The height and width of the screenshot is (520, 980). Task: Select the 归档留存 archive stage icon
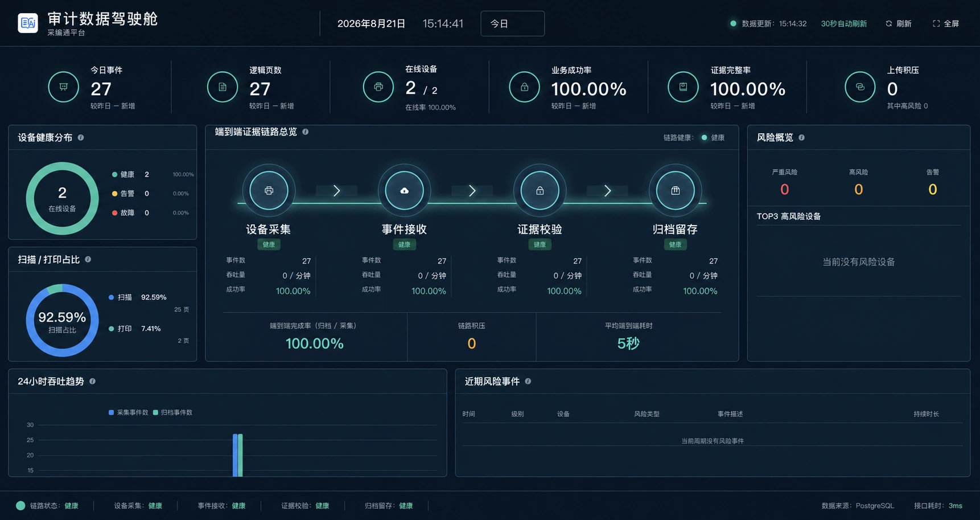pyautogui.click(x=675, y=190)
